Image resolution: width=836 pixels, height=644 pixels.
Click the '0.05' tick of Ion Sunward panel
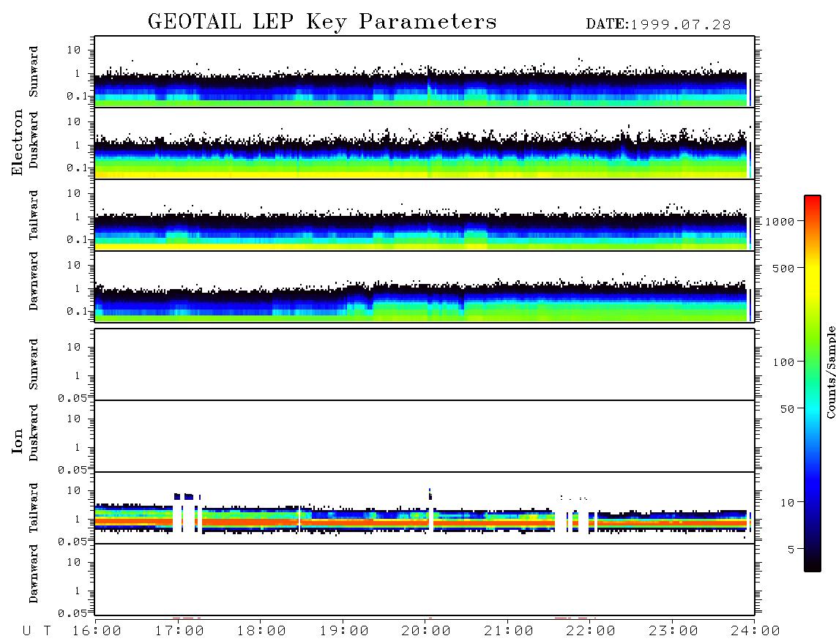72,397
